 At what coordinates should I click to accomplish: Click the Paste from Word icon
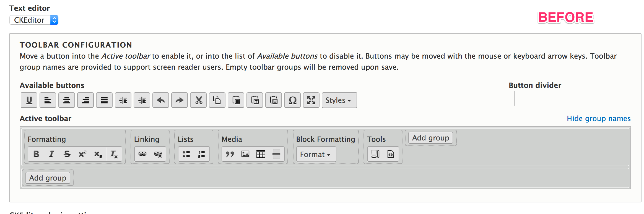pyautogui.click(x=273, y=100)
